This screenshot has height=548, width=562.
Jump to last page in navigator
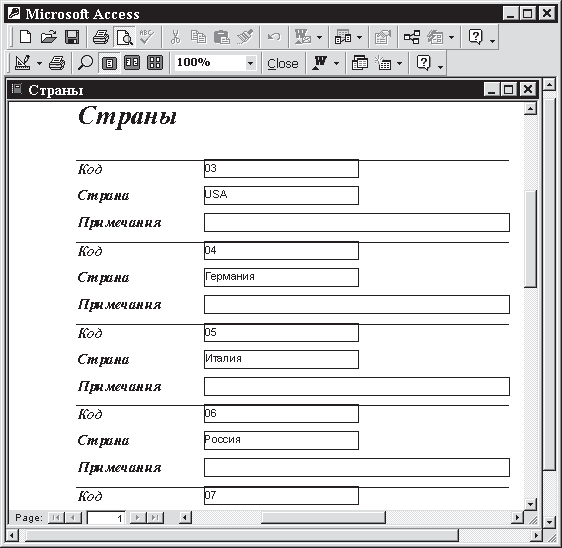coord(155,518)
